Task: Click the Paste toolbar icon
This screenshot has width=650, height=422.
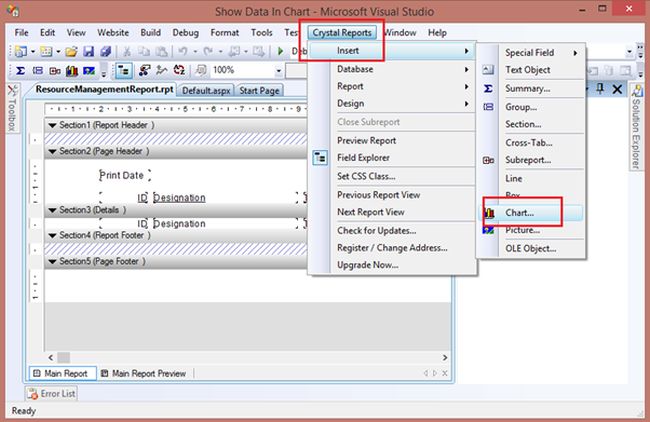Action: [162, 51]
